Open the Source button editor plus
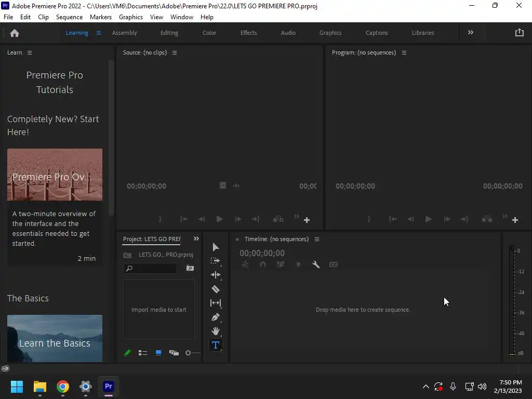The image size is (532, 399). (x=307, y=220)
